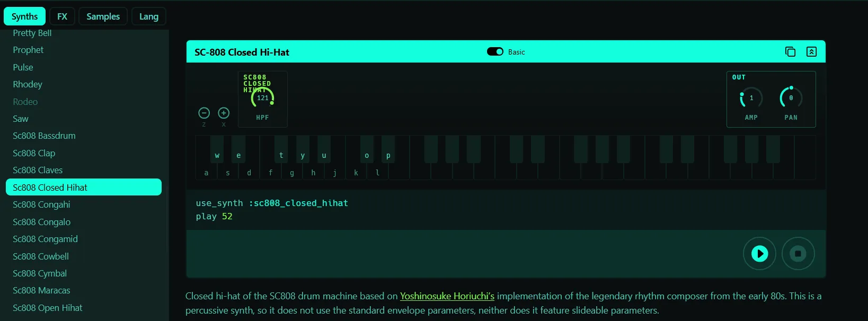Play the black piano key labeled o

point(367,149)
